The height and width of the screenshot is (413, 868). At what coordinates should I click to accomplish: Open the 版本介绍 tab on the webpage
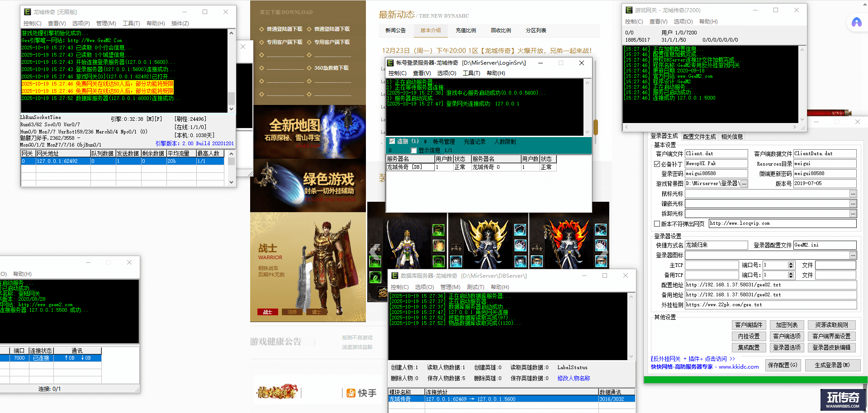click(431, 30)
